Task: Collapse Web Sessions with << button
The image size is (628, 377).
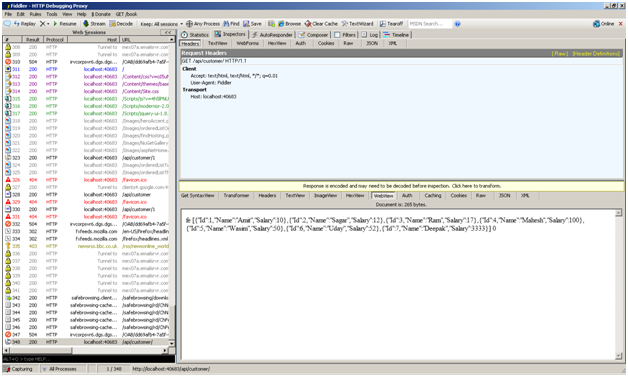Action: click(x=168, y=32)
